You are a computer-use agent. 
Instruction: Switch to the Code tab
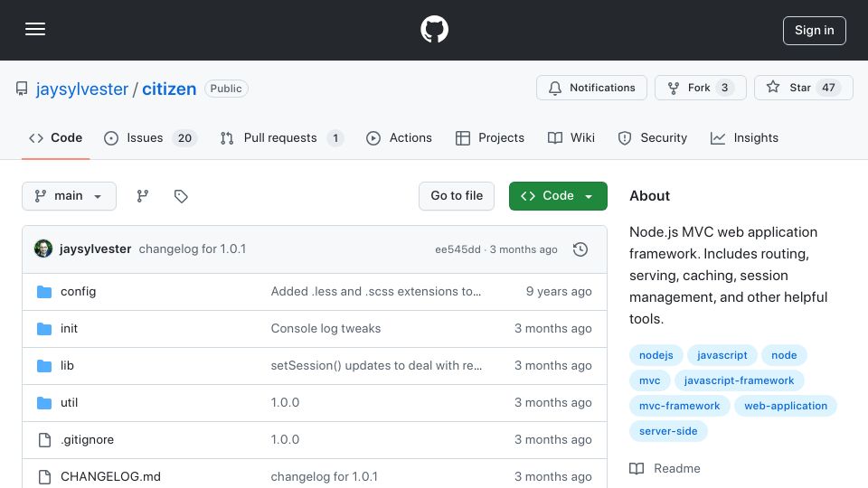pyautogui.click(x=55, y=137)
